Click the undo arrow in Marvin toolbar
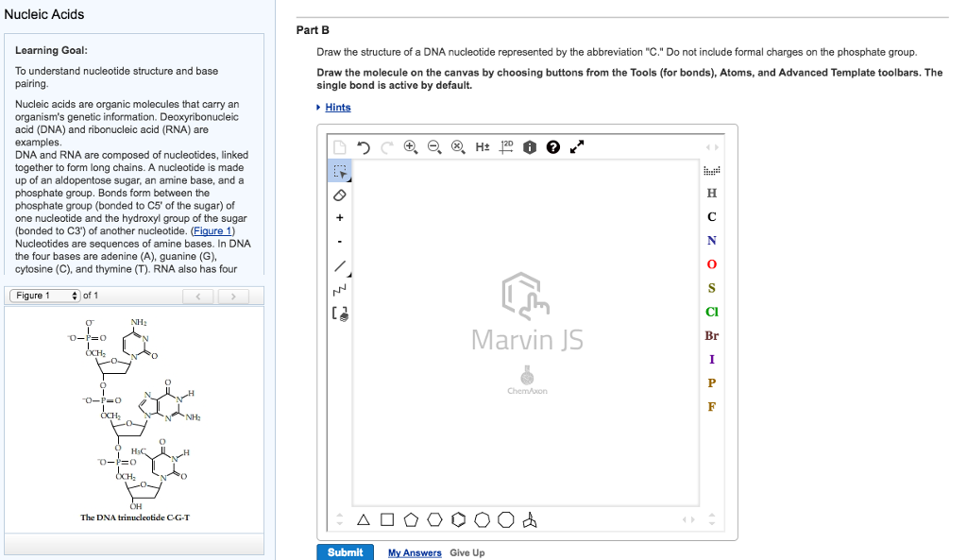This screenshot has width=967, height=560. 364,147
